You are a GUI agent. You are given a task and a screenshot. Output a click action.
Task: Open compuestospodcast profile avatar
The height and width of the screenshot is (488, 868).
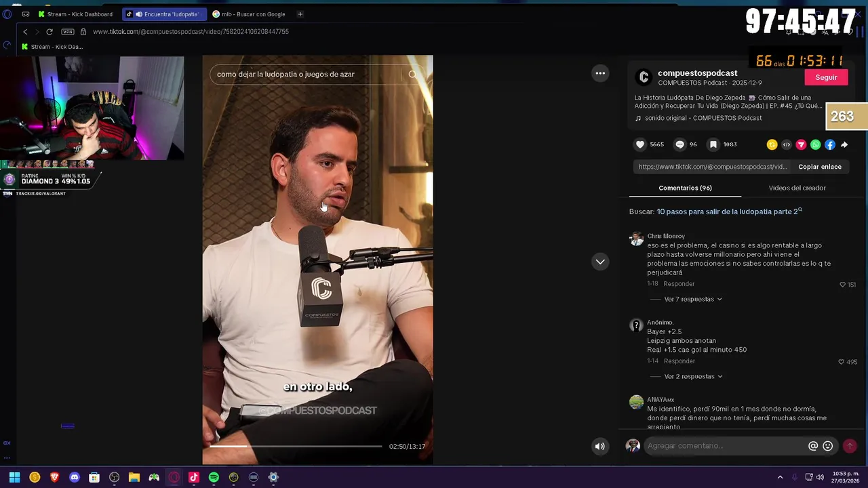(644, 77)
